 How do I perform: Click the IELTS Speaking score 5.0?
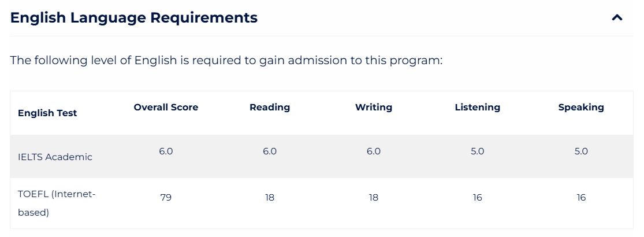point(581,151)
